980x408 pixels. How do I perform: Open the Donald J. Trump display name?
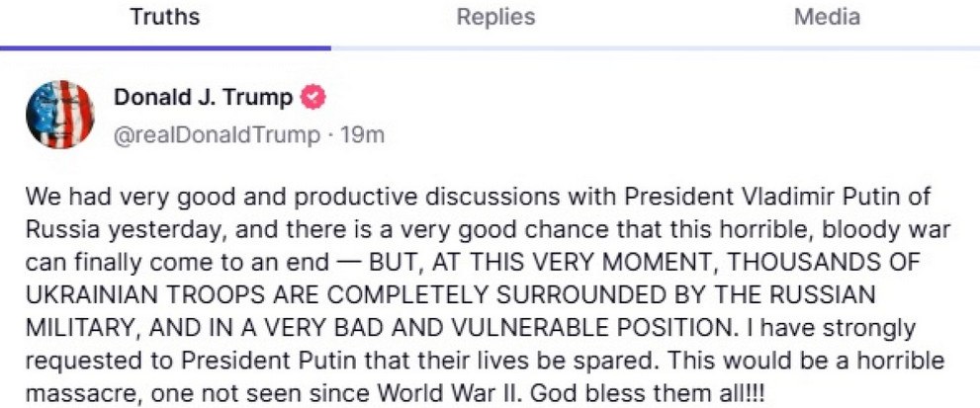204,98
